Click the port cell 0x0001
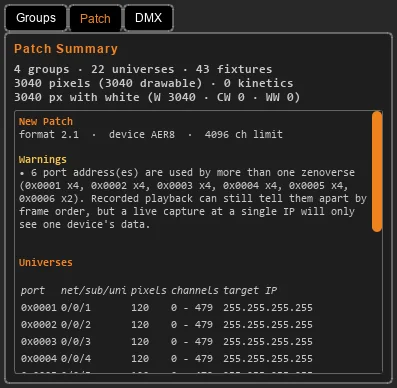Viewport: 397px width, 388px height. point(39,307)
